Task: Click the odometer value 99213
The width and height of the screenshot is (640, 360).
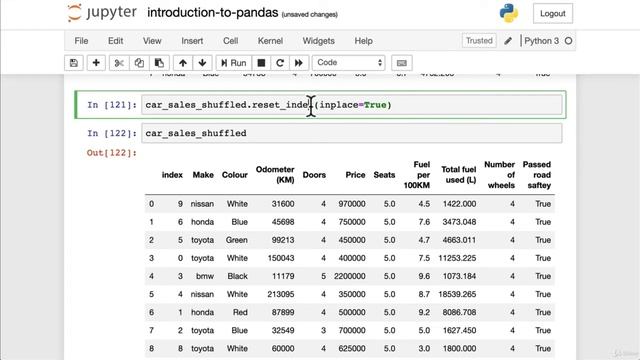Action: 283,240
